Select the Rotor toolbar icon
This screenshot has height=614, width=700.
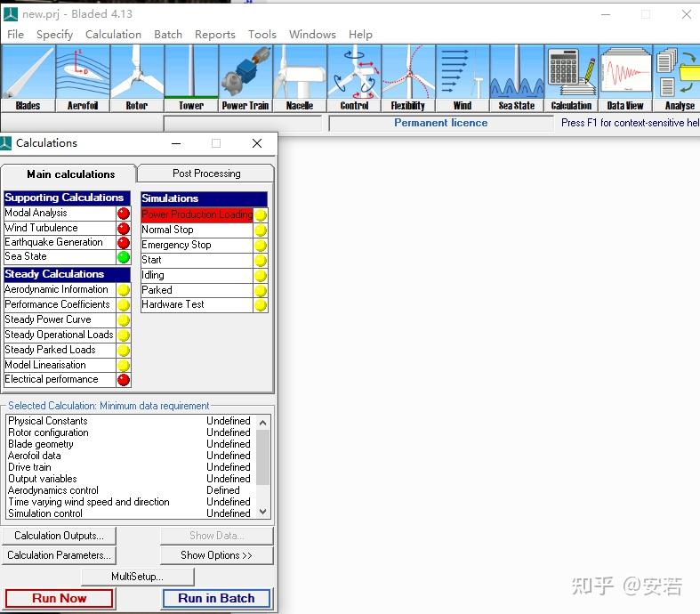point(137,78)
